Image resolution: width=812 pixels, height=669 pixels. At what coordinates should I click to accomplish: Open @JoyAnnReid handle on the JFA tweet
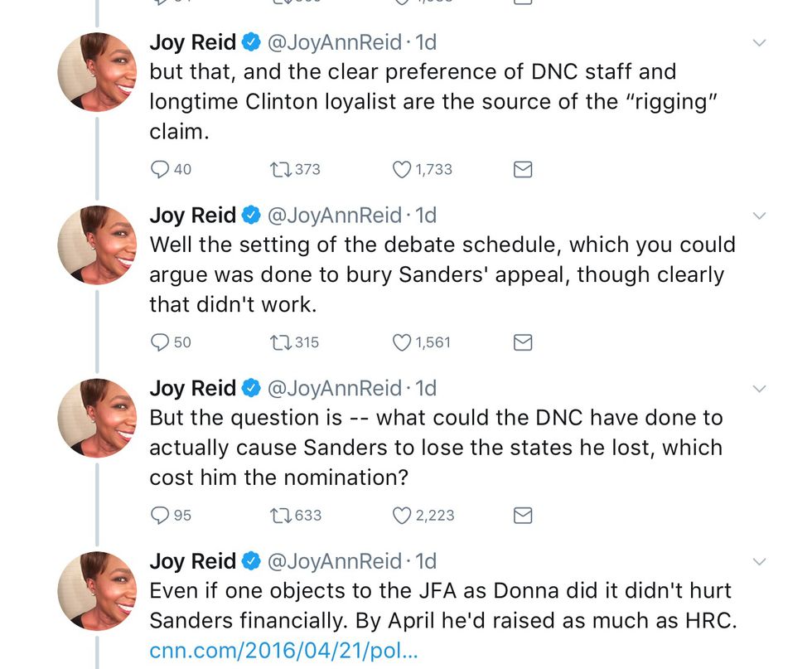[333, 561]
